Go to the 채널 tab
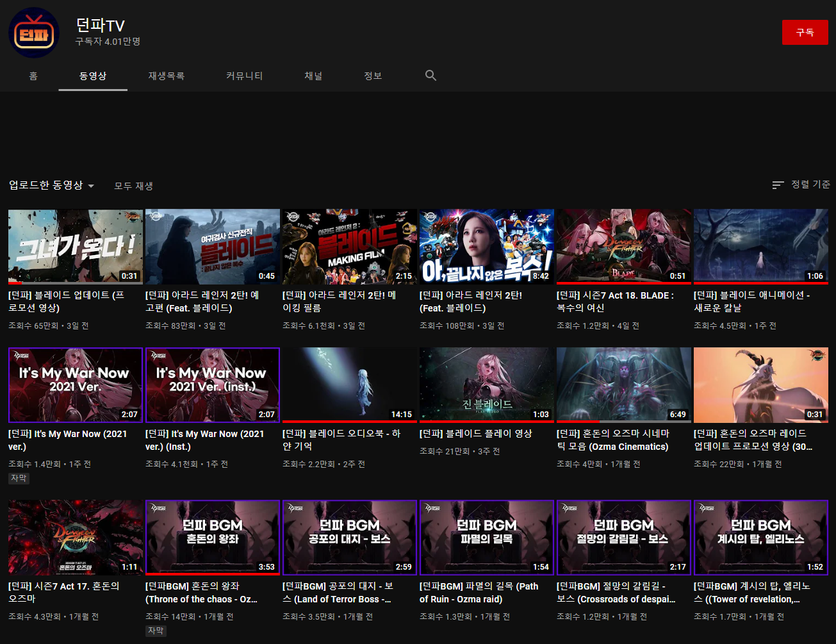 (x=313, y=76)
